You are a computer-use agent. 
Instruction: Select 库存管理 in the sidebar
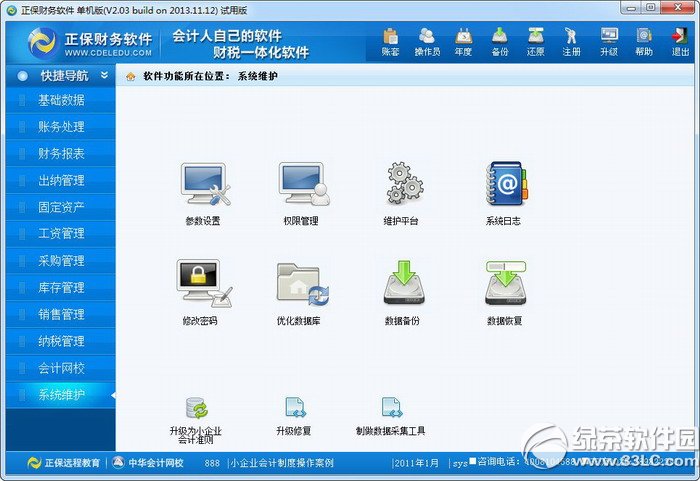point(61,288)
